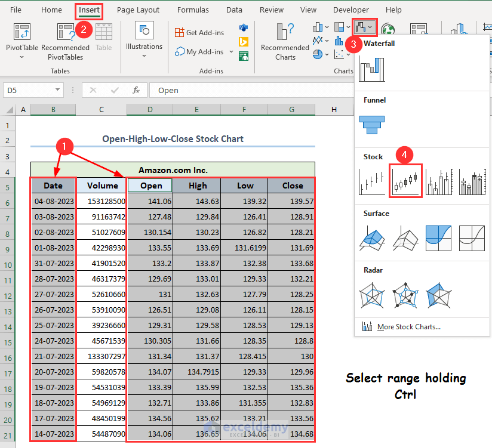The image size is (492, 448).
Task: Click the PivotChart icon
Action: point(419,29)
